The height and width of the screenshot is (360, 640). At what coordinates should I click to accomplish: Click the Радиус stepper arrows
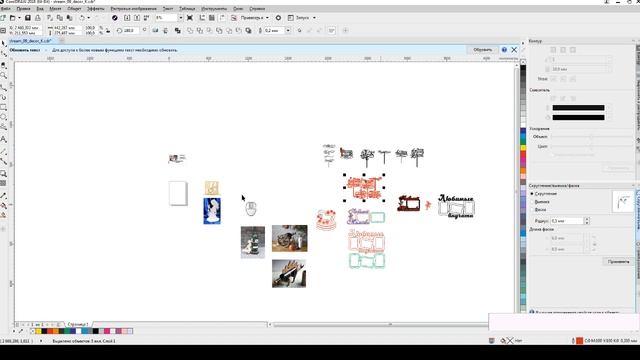click(x=587, y=221)
